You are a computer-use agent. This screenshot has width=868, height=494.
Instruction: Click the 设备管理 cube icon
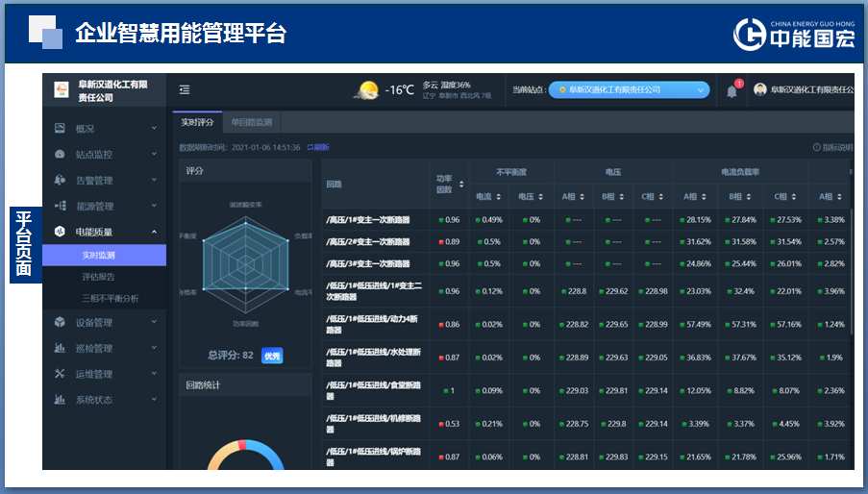coord(60,322)
